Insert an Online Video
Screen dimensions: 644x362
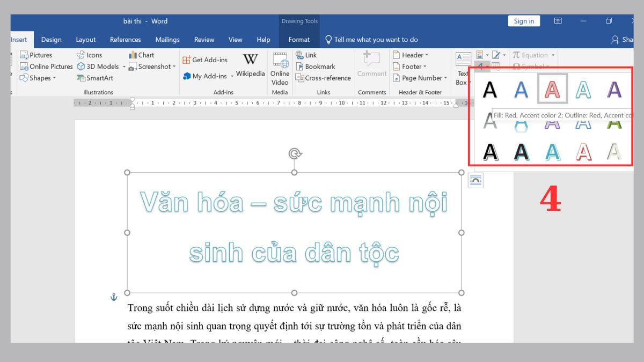[x=280, y=68]
